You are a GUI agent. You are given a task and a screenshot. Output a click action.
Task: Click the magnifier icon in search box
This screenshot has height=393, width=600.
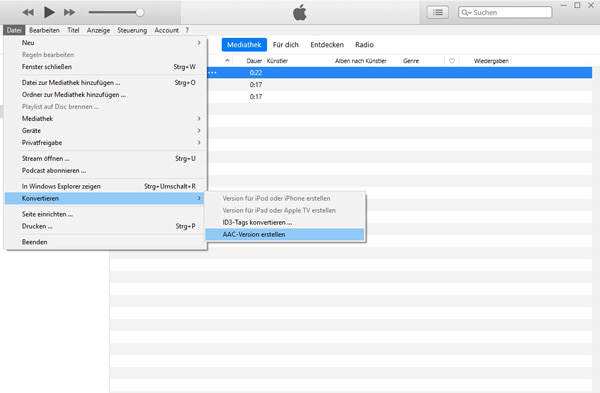pyautogui.click(x=465, y=13)
